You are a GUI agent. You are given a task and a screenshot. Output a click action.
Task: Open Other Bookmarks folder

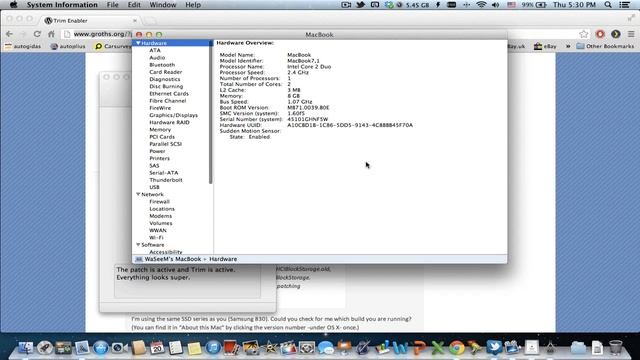[605, 46]
